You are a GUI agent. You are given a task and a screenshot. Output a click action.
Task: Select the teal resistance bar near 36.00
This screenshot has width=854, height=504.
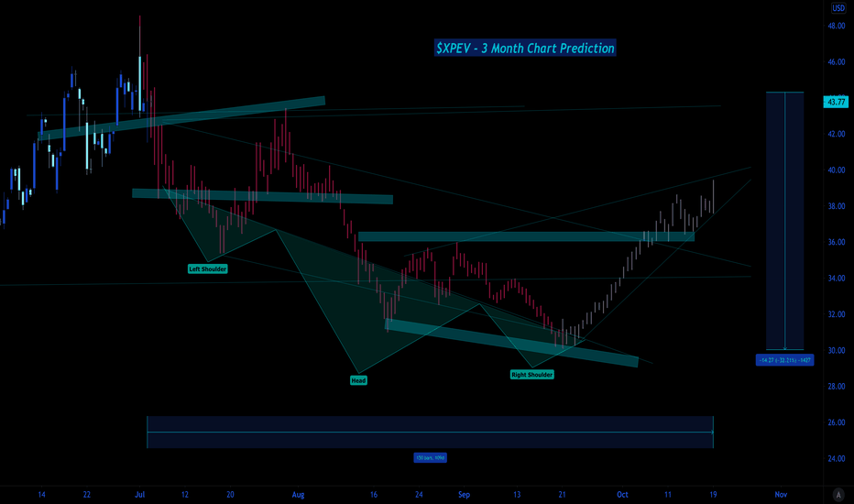[x=526, y=236]
